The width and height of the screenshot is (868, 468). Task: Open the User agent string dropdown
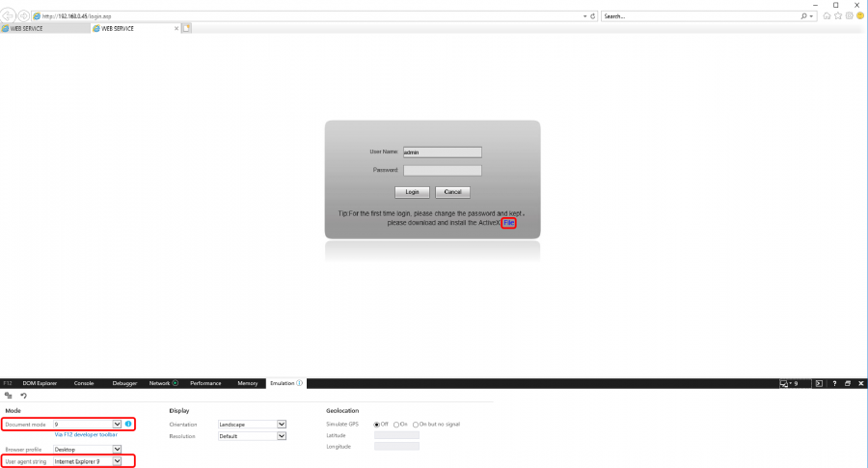118,461
